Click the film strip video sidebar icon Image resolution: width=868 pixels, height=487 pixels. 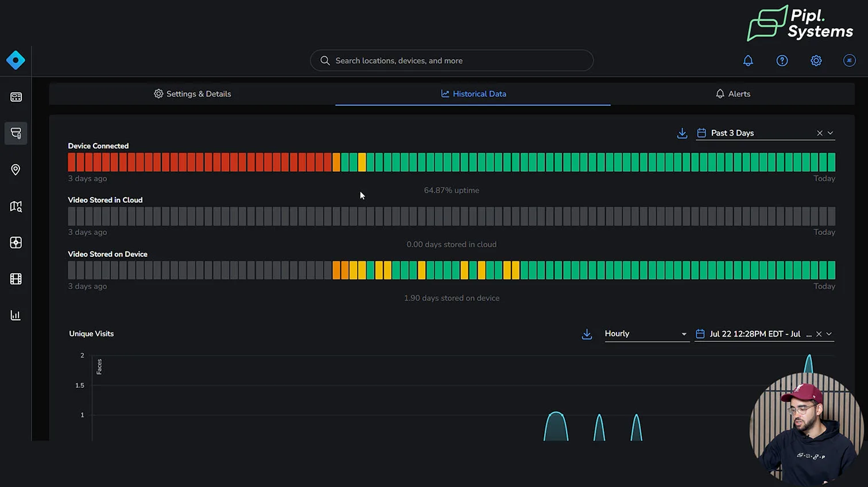(16, 279)
